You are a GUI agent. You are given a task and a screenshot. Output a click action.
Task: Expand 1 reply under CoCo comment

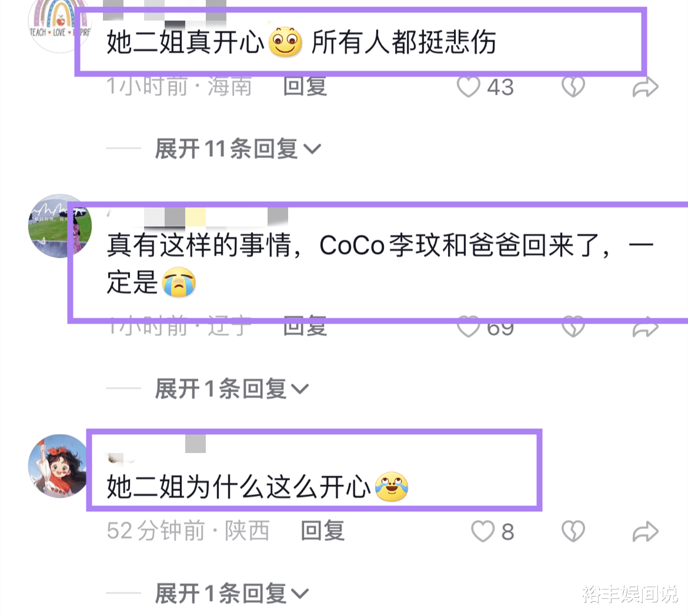tap(232, 388)
